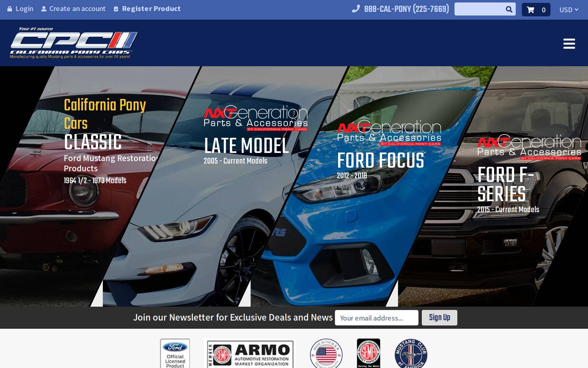Open the LATE MODEL category

click(247, 146)
